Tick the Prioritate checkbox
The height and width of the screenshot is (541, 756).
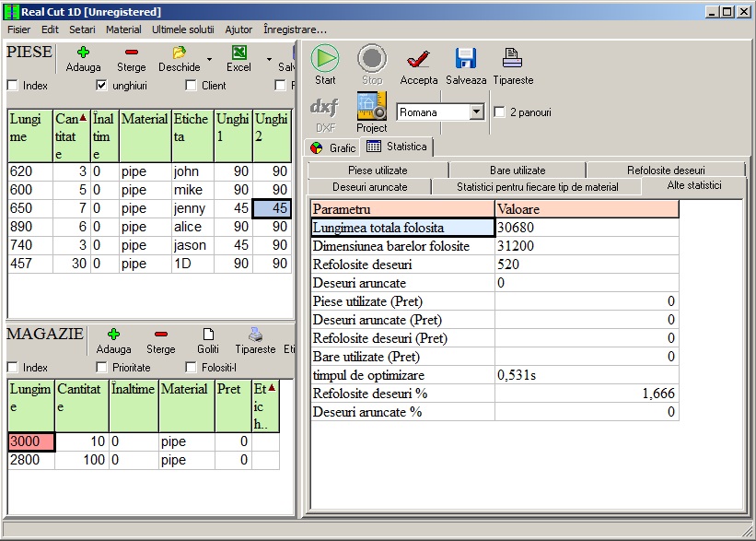click(102, 368)
